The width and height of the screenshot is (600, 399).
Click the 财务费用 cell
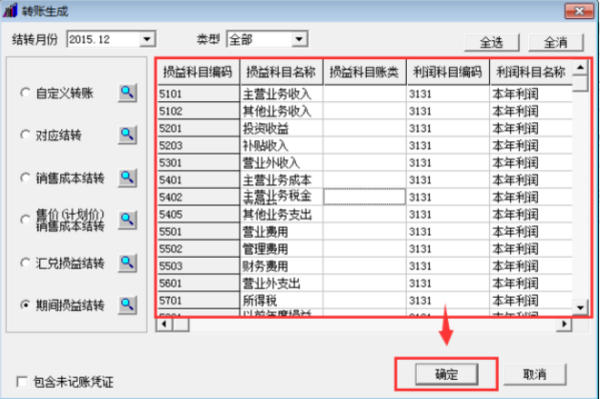coord(281,266)
